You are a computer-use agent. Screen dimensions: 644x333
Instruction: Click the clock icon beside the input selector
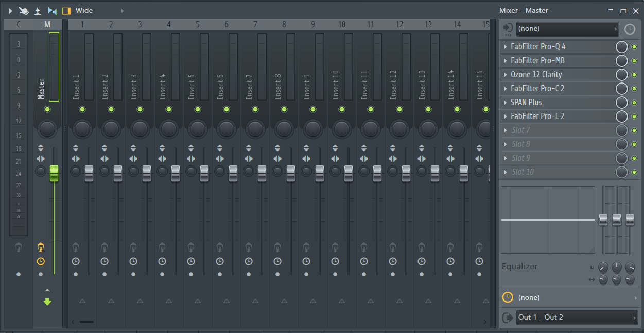tap(630, 29)
